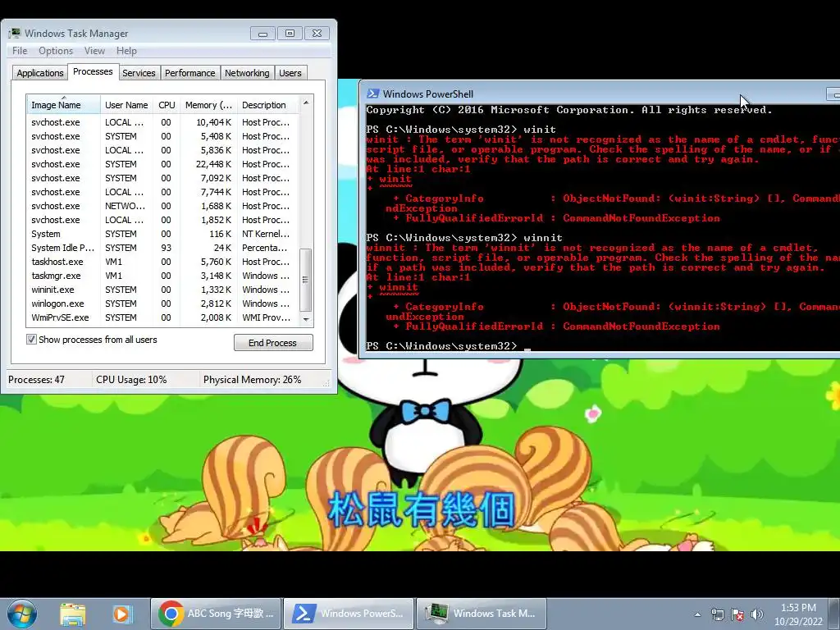Sort by User Name column header
The width and height of the screenshot is (840, 630).
[x=126, y=105]
